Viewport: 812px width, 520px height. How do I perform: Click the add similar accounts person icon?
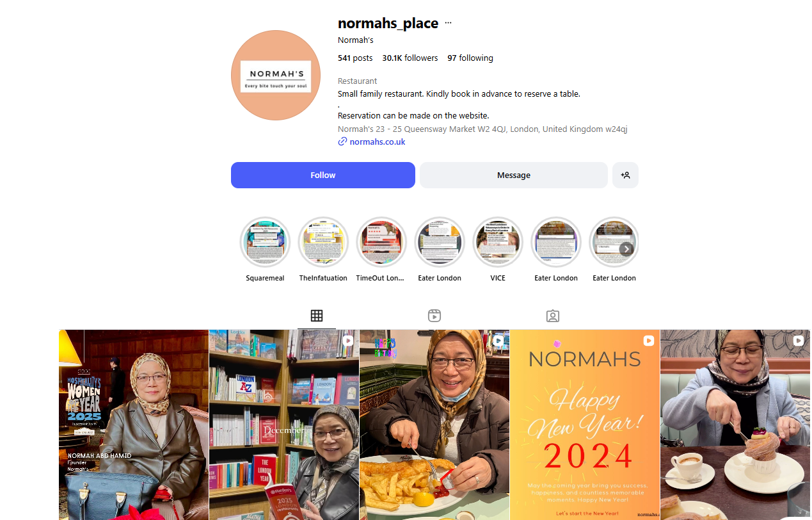pyautogui.click(x=625, y=175)
